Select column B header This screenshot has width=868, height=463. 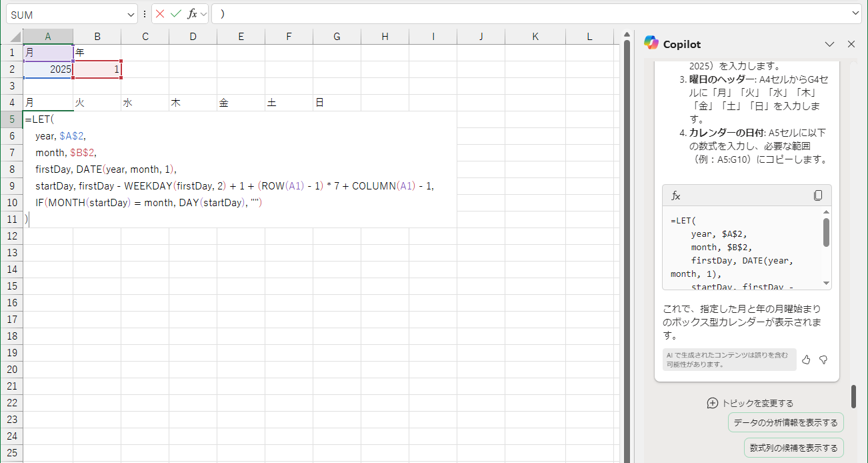[x=97, y=37]
